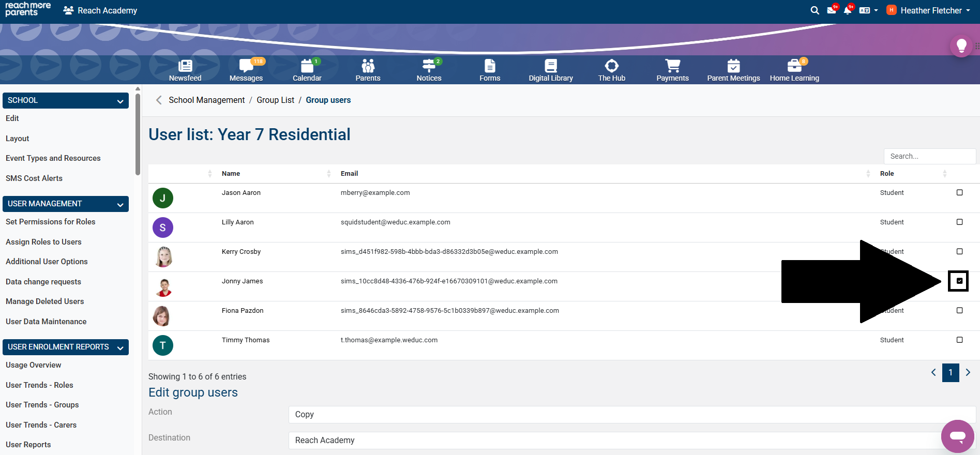Open the Payments cart icon

pyautogui.click(x=672, y=66)
